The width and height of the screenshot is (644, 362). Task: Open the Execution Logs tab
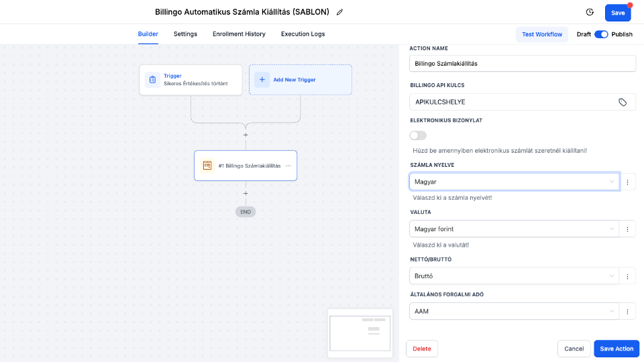pos(303,34)
